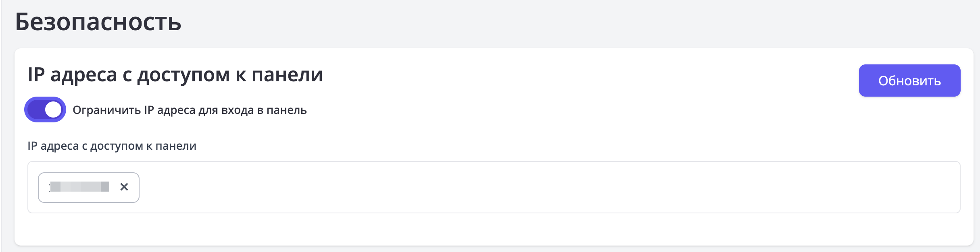Click the X icon on the IP chip
Viewport: 980px width, 252px height.
pos(124,187)
